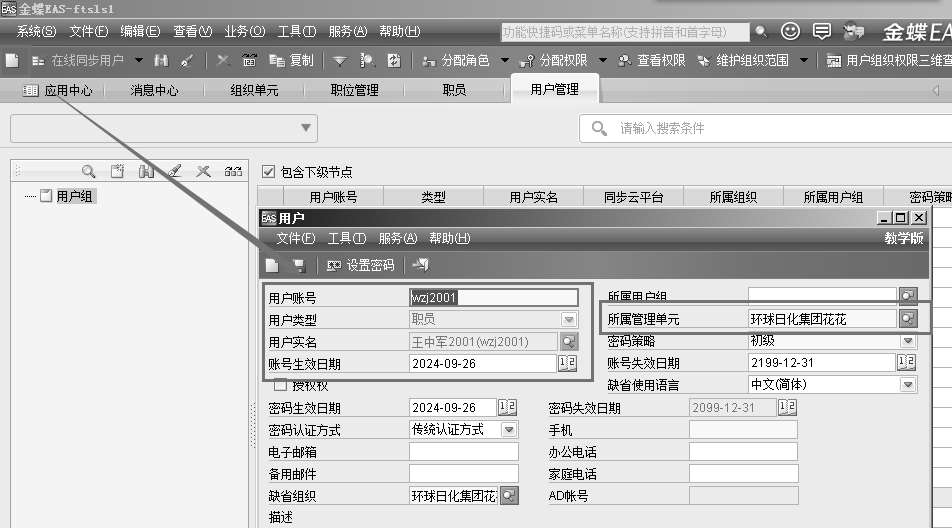Viewport: 952px width, 528px height.
Task: Switch to the 职位管理 tab
Action: tap(355, 90)
